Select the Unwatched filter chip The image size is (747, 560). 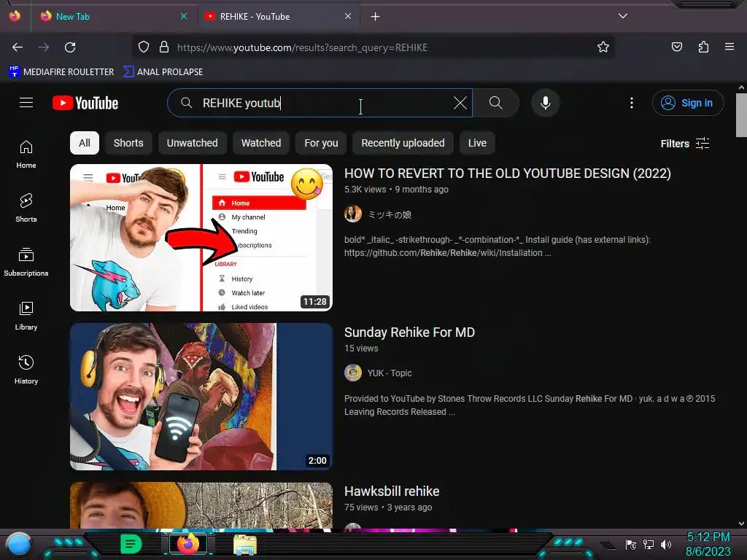tap(192, 143)
